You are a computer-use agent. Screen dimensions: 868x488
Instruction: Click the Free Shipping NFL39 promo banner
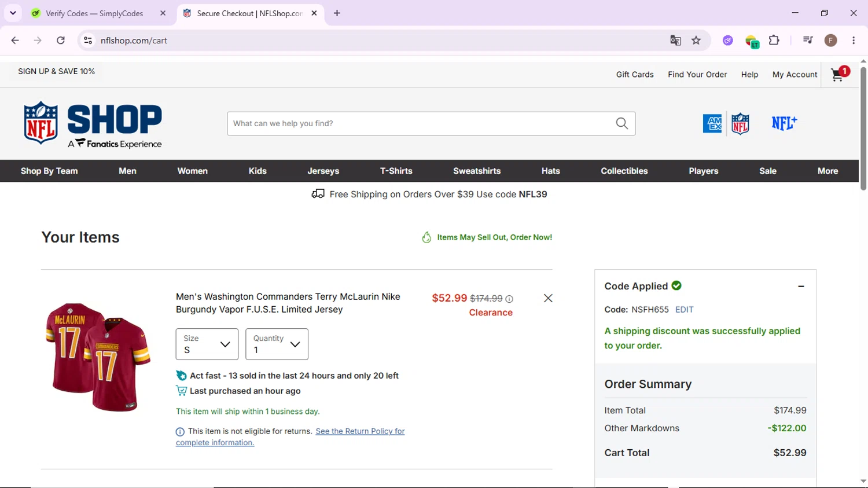tap(429, 195)
